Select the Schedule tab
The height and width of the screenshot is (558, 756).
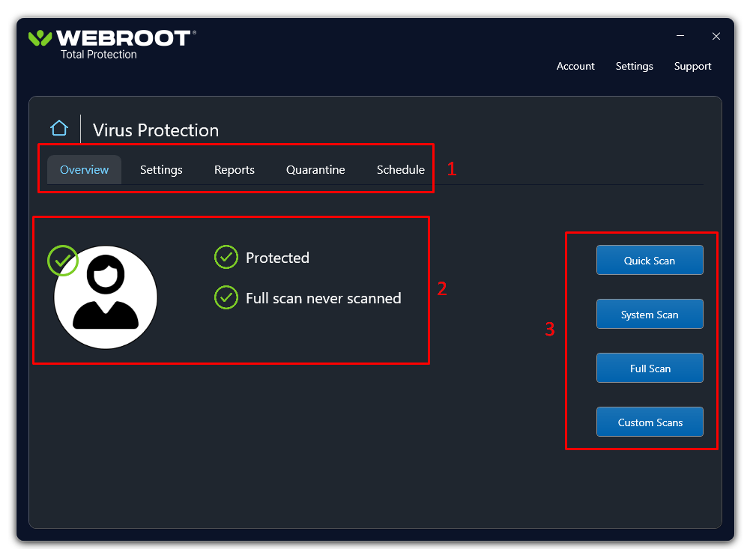pyautogui.click(x=400, y=170)
